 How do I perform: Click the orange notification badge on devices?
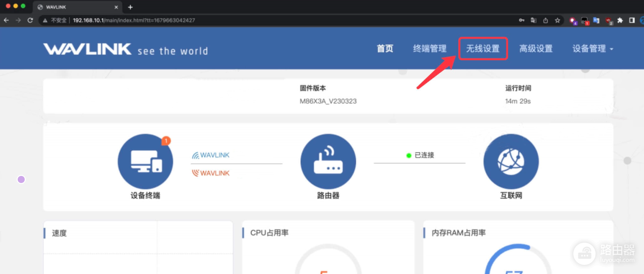166,141
